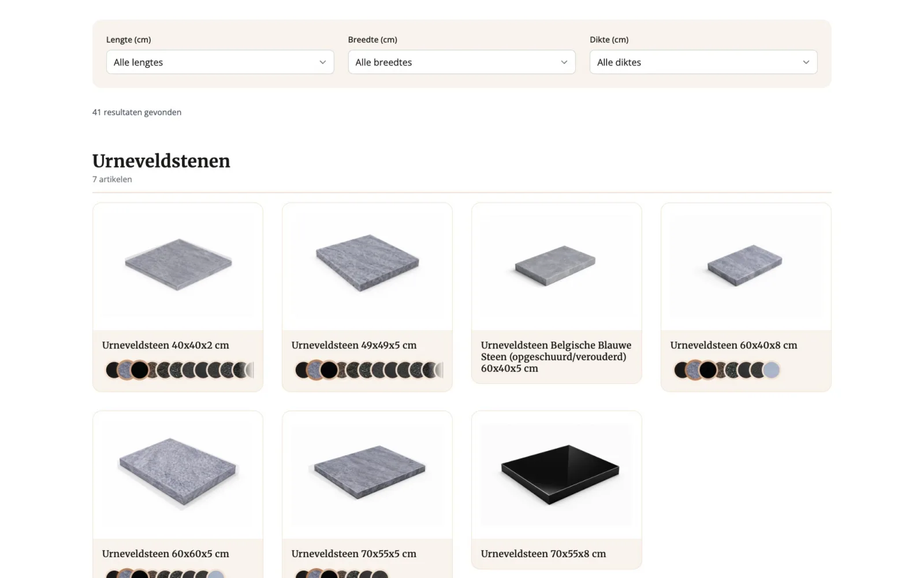Open the Urneveldsteen 60x60x5 cm product image

(x=178, y=475)
